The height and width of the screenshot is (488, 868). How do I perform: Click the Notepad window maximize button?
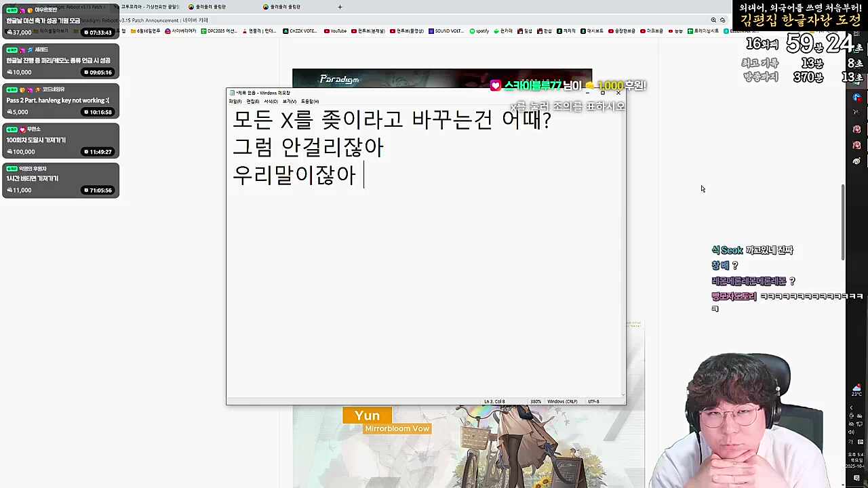click(x=602, y=93)
